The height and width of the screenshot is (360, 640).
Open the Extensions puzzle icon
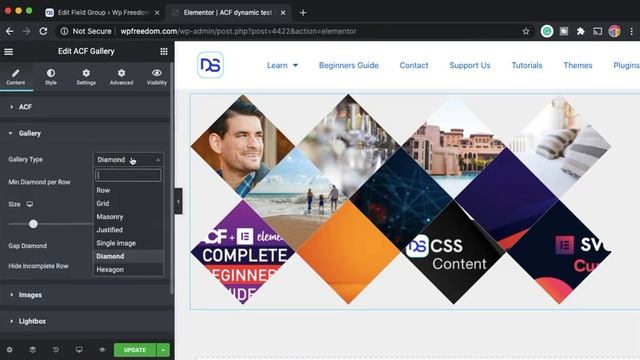(x=580, y=31)
